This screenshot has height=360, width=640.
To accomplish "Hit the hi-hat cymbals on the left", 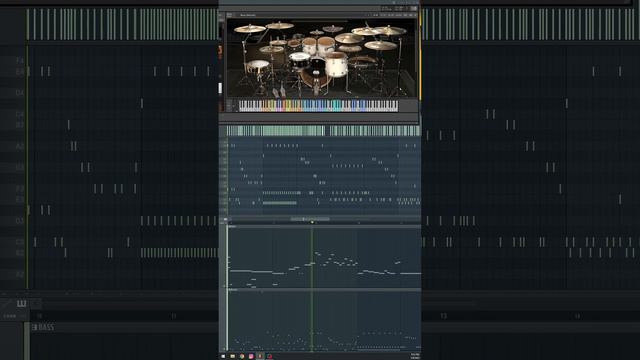I will pyautogui.click(x=271, y=49).
